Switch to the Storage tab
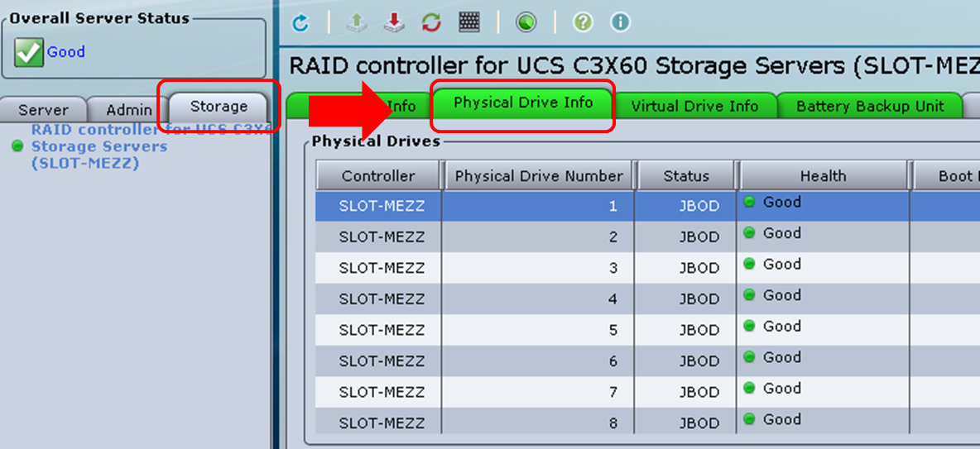 pyautogui.click(x=219, y=107)
